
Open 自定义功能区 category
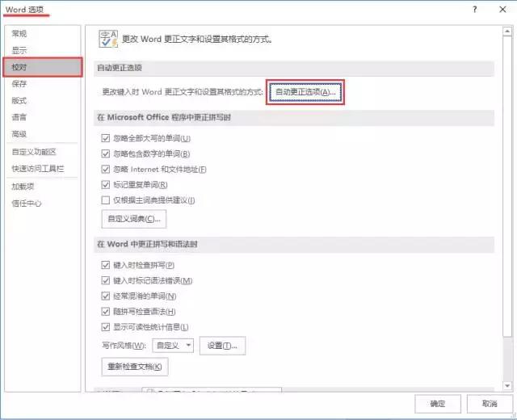pyautogui.click(x=34, y=152)
